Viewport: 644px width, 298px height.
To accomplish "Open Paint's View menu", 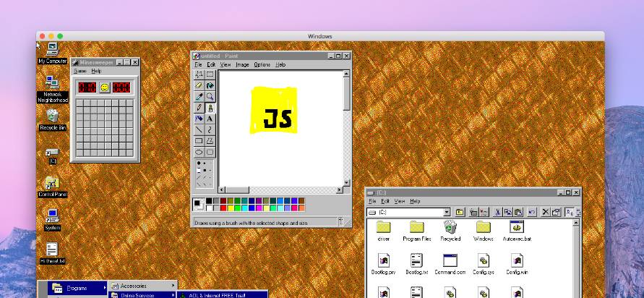I will [x=226, y=65].
